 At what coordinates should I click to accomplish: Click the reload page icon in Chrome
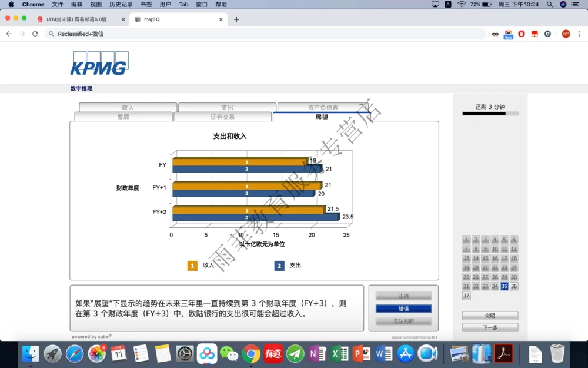[x=35, y=34]
